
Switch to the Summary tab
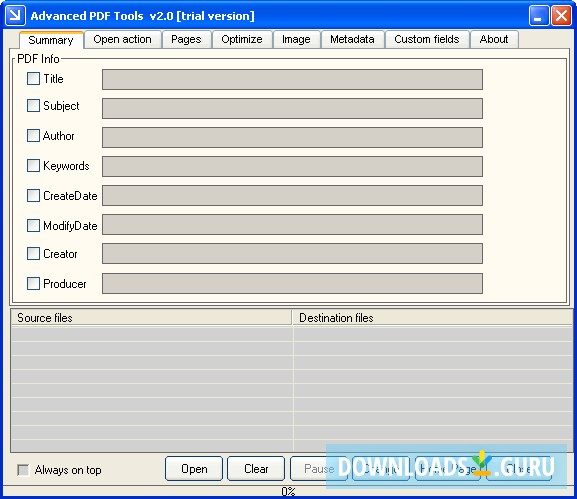pos(51,40)
